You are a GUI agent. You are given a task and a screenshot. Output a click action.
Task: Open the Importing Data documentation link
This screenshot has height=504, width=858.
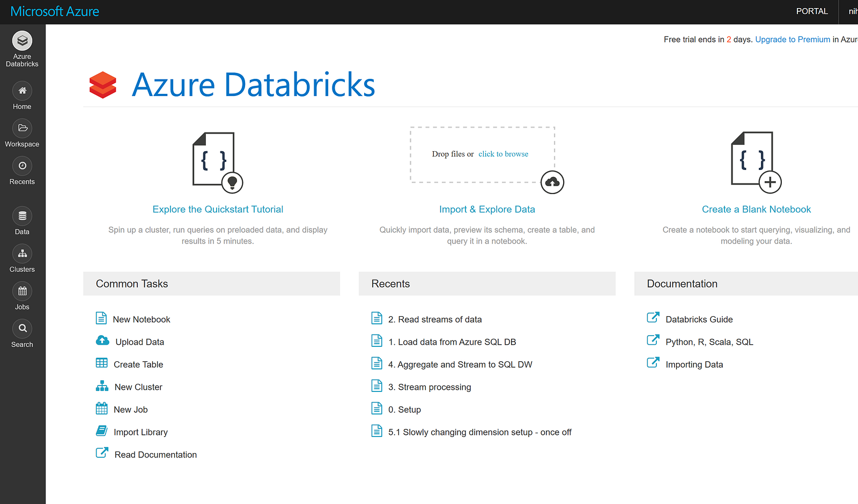coord(694,365)
